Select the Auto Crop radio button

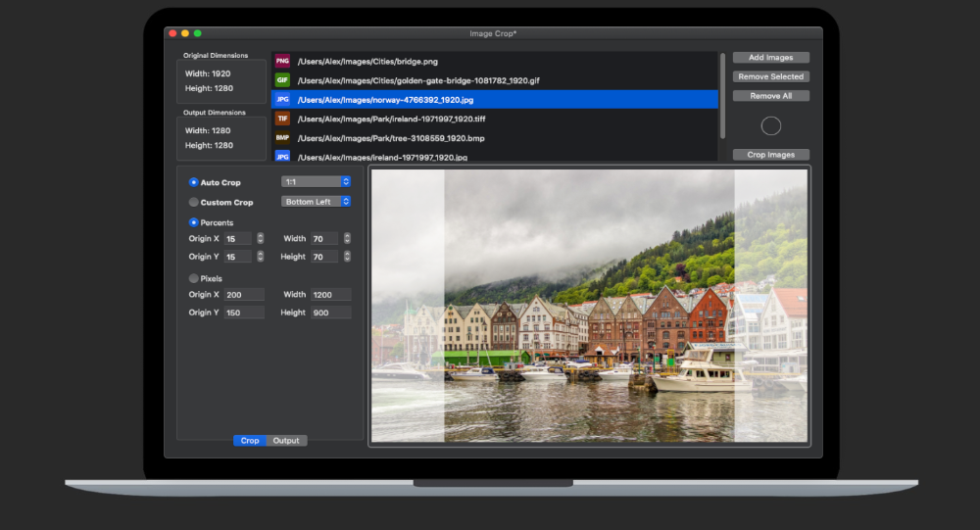[194, 182]
